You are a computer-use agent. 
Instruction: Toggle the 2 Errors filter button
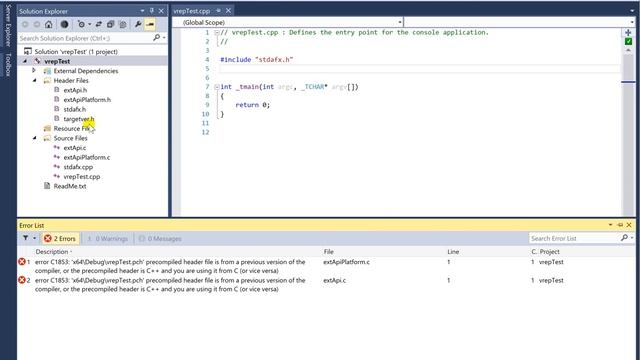pyautogui.click(x=60, y=238)
